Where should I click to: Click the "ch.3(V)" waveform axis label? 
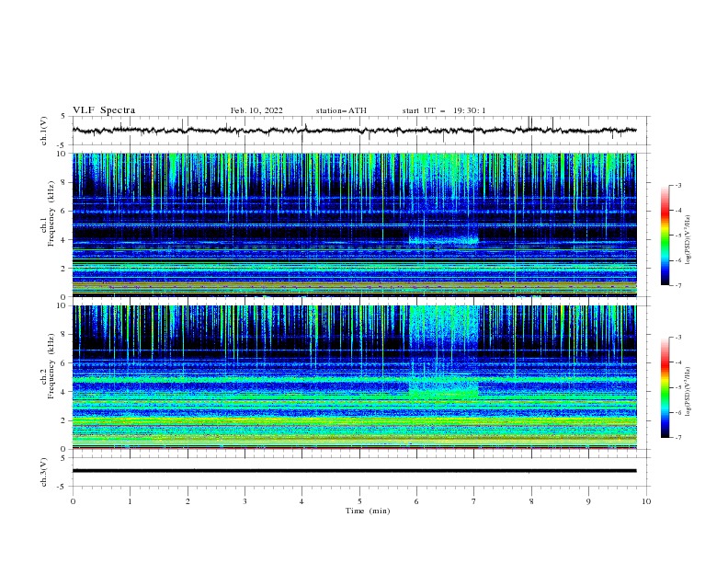click(x=44, y=472)
